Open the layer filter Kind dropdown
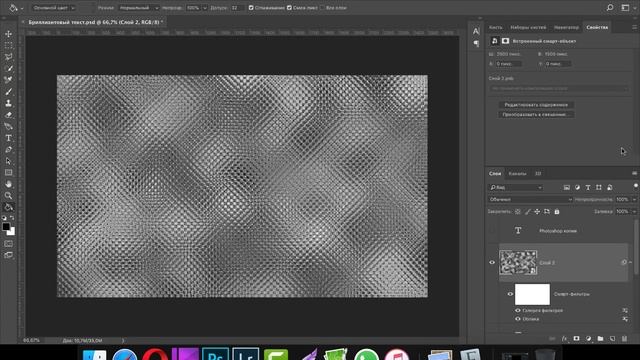This screenshot has height=360, width=640. tap(516, 187)
